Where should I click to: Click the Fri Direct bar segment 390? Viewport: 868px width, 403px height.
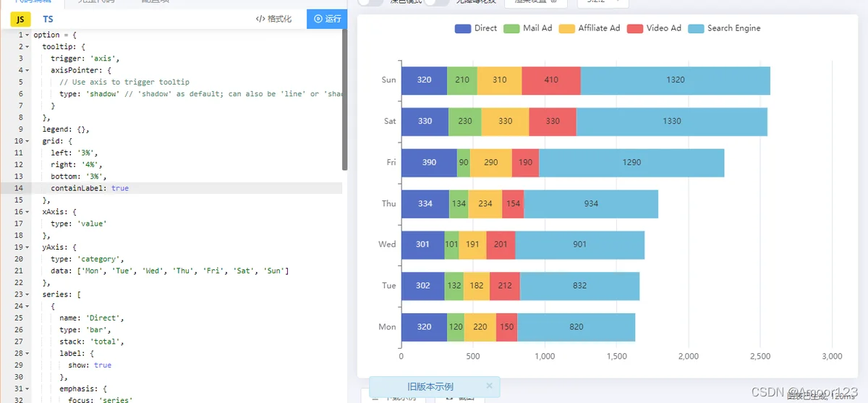pyautogui.click(x=429, y=162)
